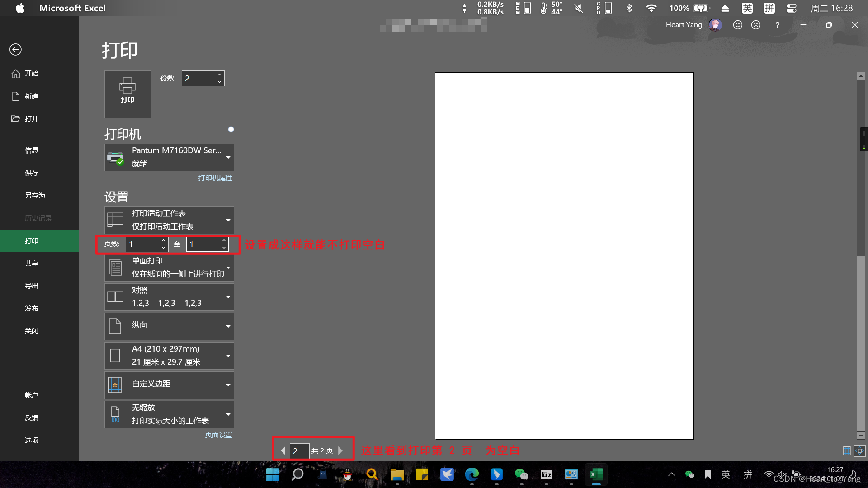Click show margins icon bottom right
This screenshot has width=868, height=488.
click(847, 450)
